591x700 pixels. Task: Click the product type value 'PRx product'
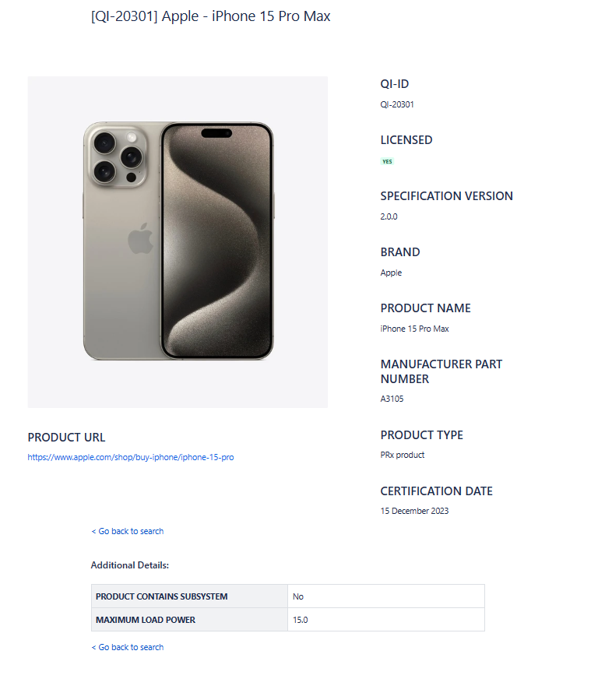click(402, 455)
